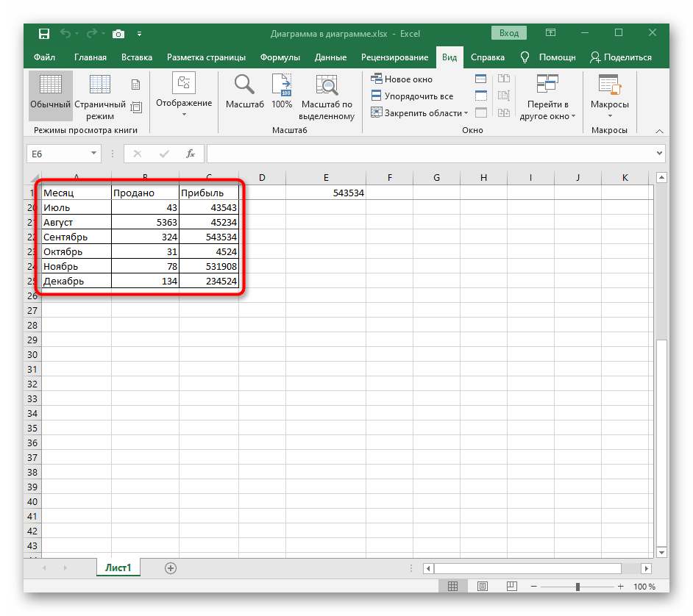Screen dimensions: 693x616
Task: Click the Page Layout icon in status bar
Action: tap(482, 586)
